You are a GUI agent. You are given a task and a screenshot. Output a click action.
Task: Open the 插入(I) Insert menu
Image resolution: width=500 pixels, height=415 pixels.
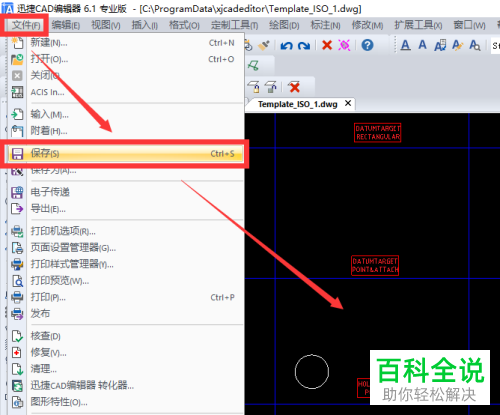[x=144, y=25]
